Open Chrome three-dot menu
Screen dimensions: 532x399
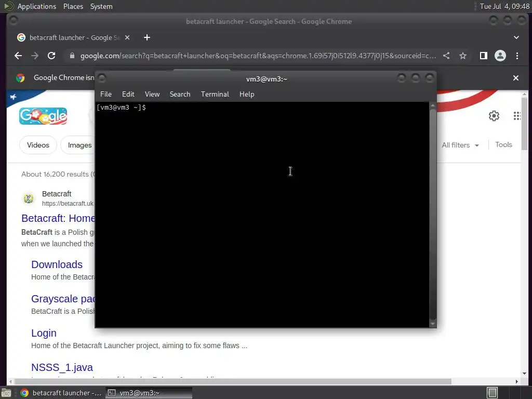517,56
